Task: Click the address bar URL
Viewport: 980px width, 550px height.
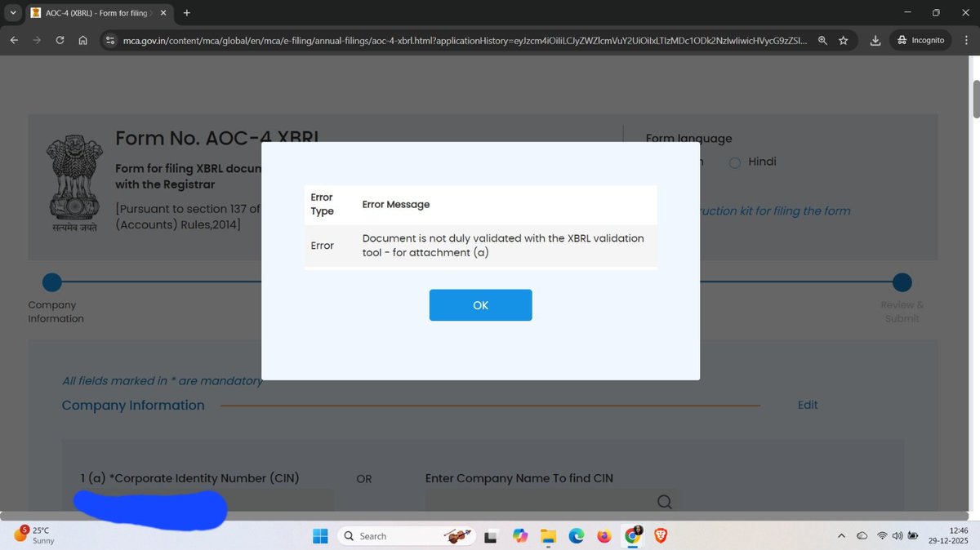Action: pyautogui.click(x=465, y=40)
